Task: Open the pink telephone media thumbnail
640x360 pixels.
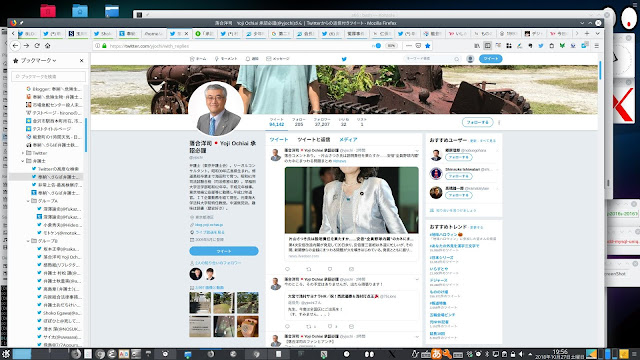Action: point(248,326)
